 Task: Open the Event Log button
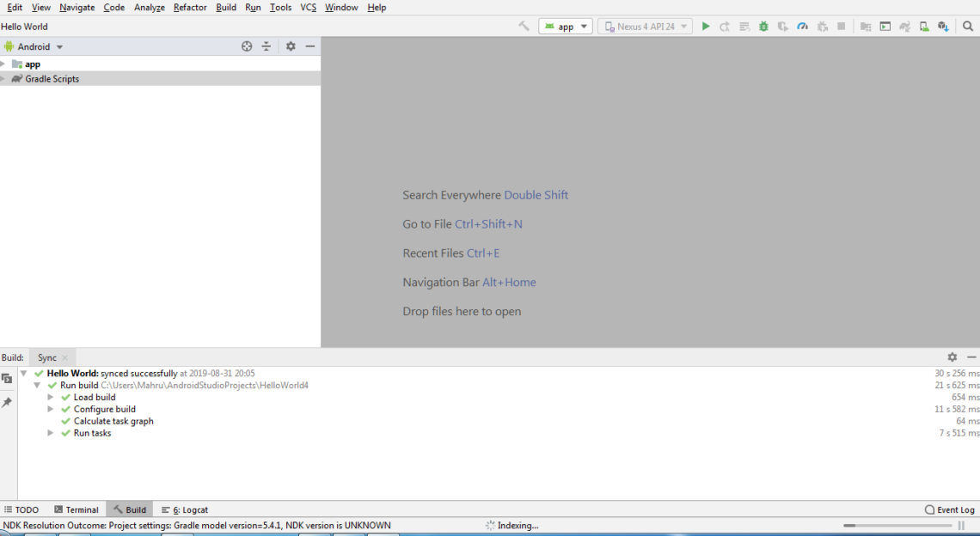[950, 509]
